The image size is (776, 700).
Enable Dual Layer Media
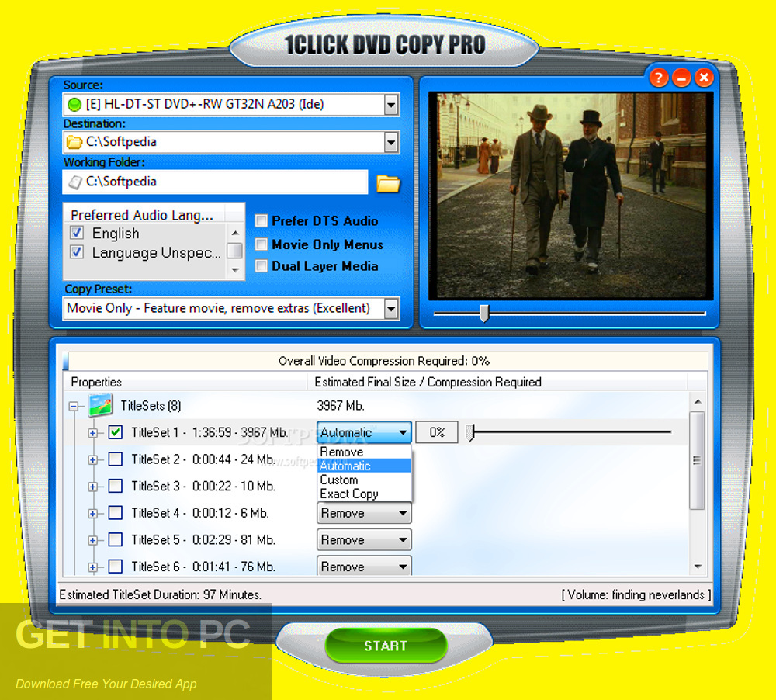point(262,266)
